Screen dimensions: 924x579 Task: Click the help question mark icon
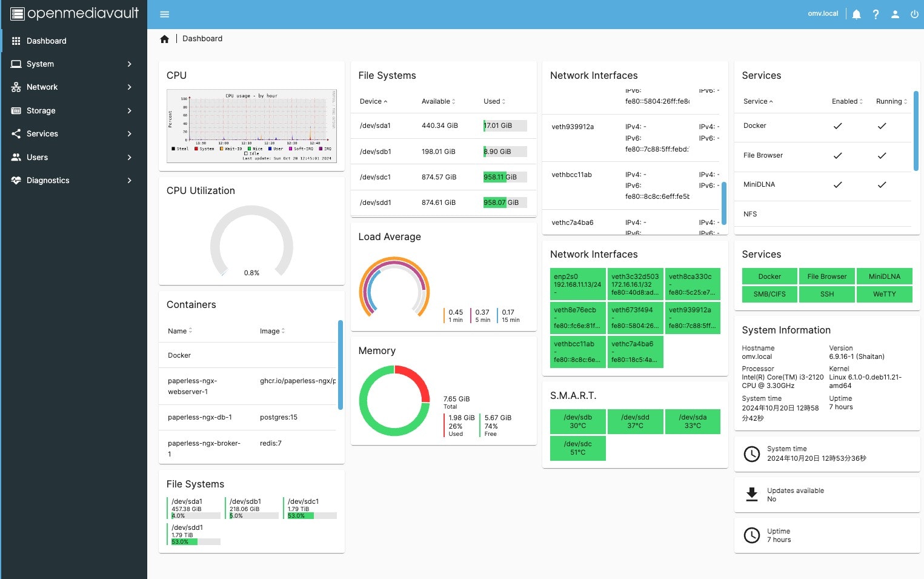point(876,14)
